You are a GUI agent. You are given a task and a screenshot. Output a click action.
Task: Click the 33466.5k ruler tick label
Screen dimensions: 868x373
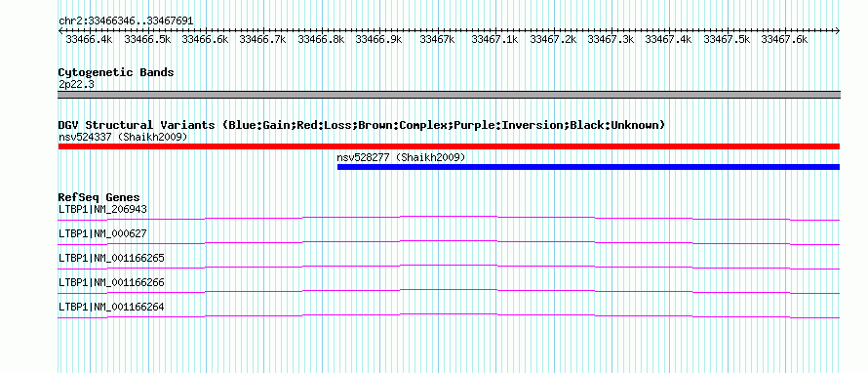147,40
